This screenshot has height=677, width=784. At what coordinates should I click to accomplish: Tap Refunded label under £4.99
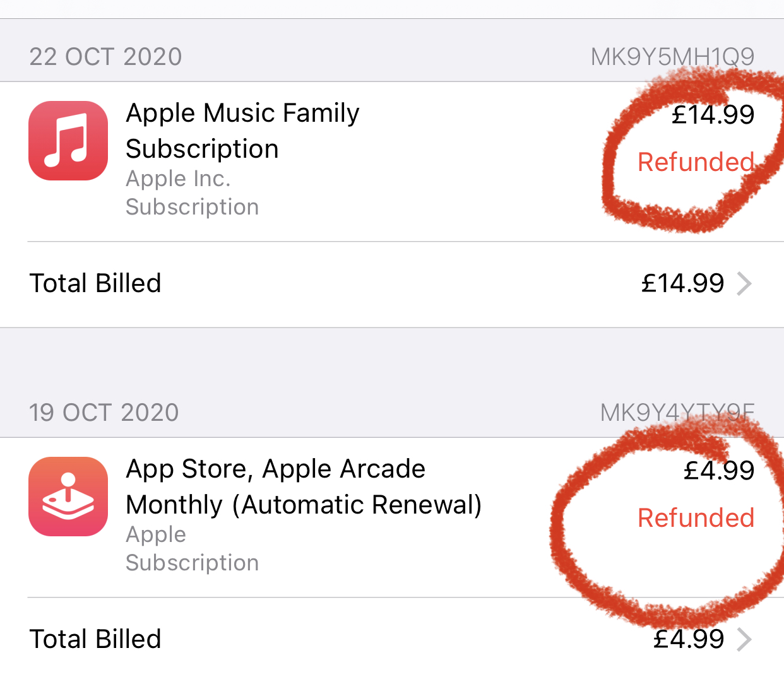click(x=696, y=518)
